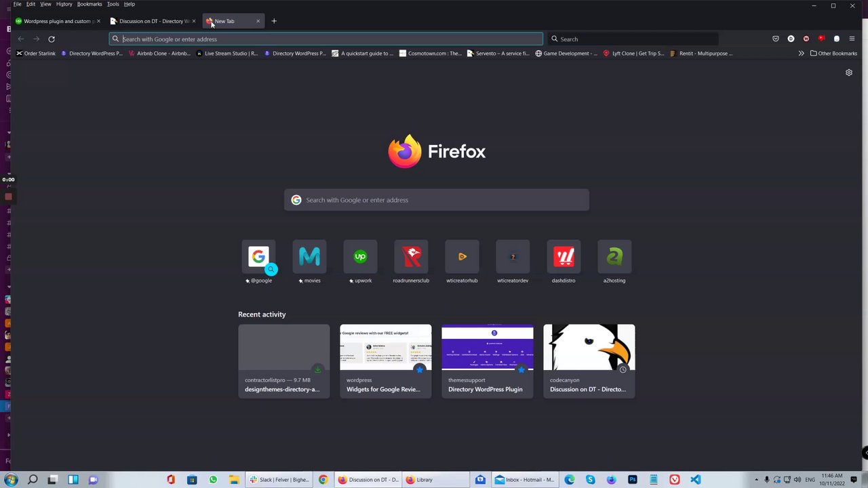
Task: Click the red W extension icon in toolbar
Action: [x=806, y=39]
